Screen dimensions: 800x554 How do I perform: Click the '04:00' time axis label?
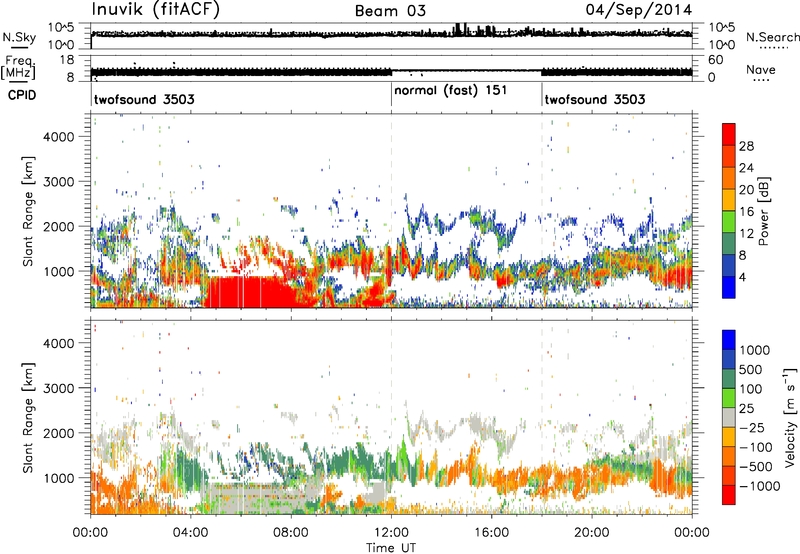pos(190,533)
